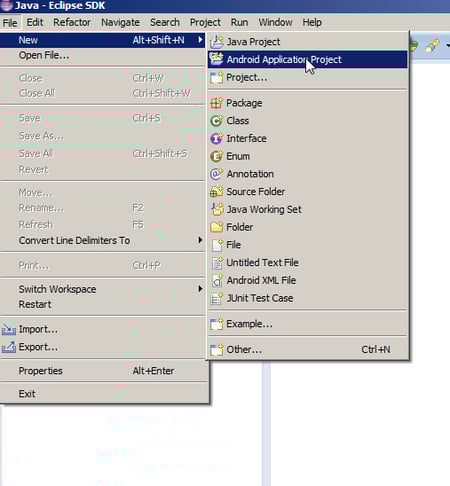Select Enum submenu entry
Image resolution: width=450 pixels, height=486 pixels.
307,156
